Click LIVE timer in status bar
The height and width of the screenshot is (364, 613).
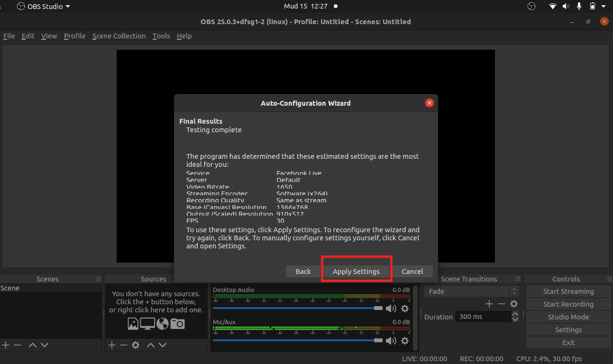point(424,359)
